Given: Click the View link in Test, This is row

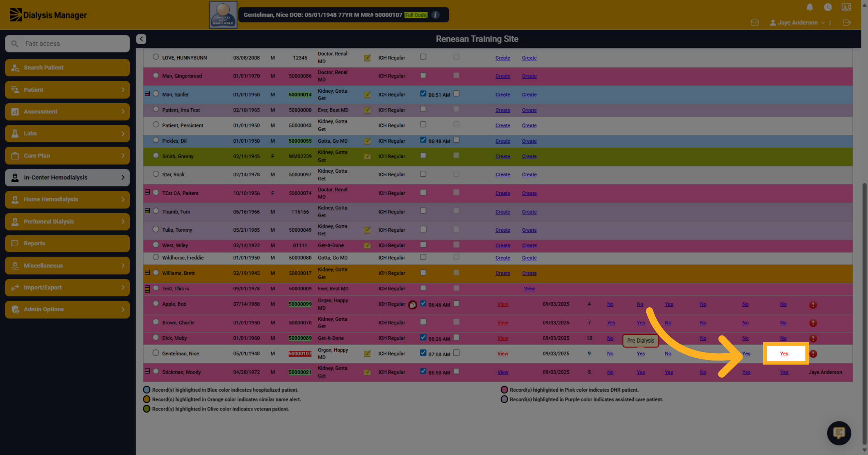Looking at the screenshot, I should pyautogui.click(x=529, y=289).
